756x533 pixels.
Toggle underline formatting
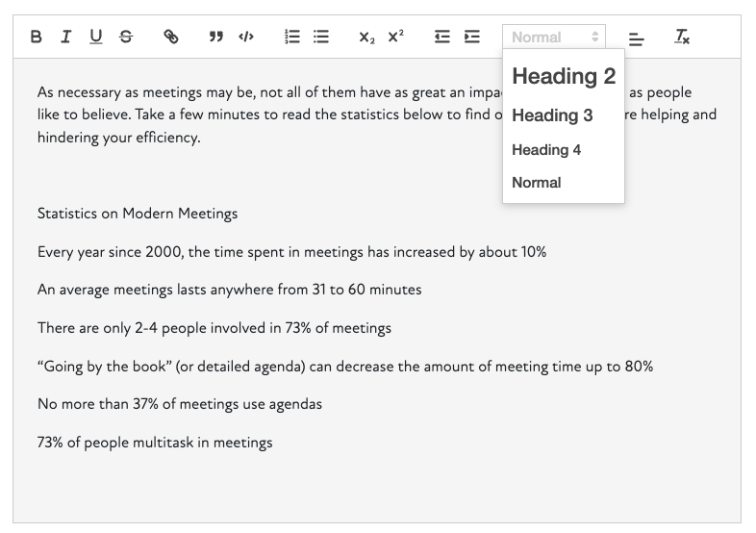pyautogui.click(x=95, y=37)
